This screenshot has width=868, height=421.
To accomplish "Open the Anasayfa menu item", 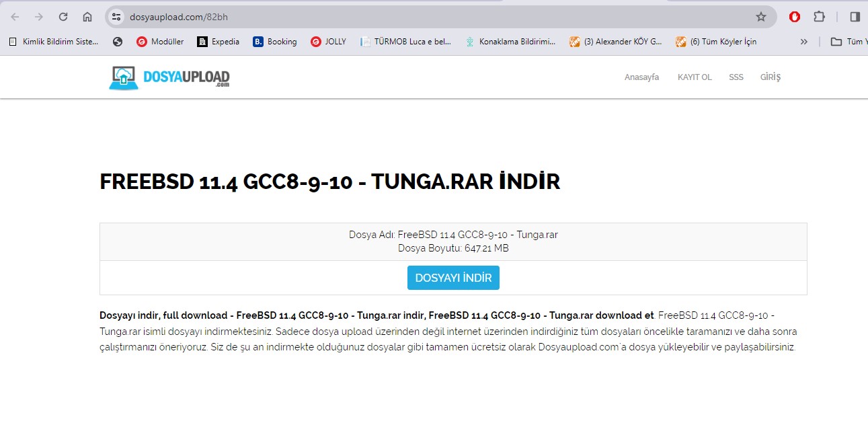I will (x=641, y=77).
